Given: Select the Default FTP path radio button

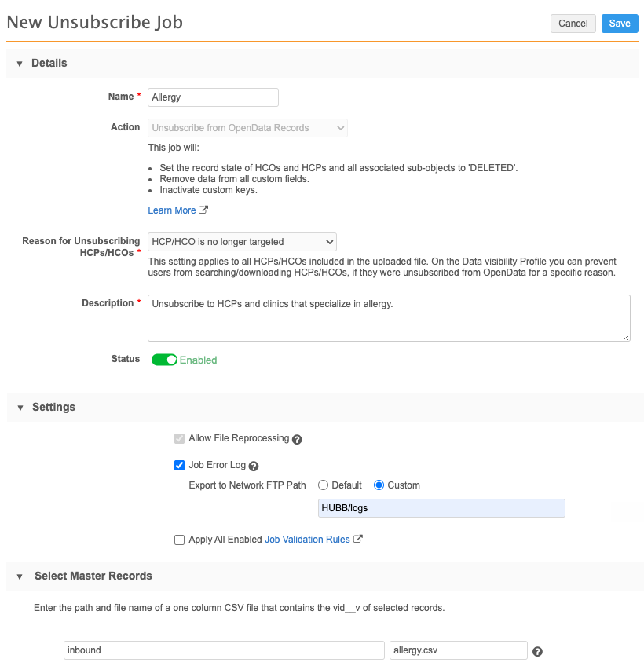Looking at the screenshot, I should [323, 485].
